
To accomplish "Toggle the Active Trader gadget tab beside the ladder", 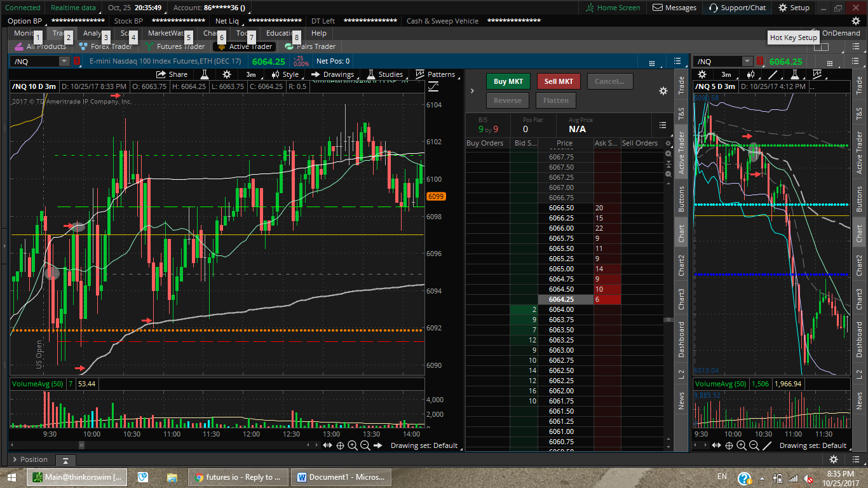I will (681, 152).
